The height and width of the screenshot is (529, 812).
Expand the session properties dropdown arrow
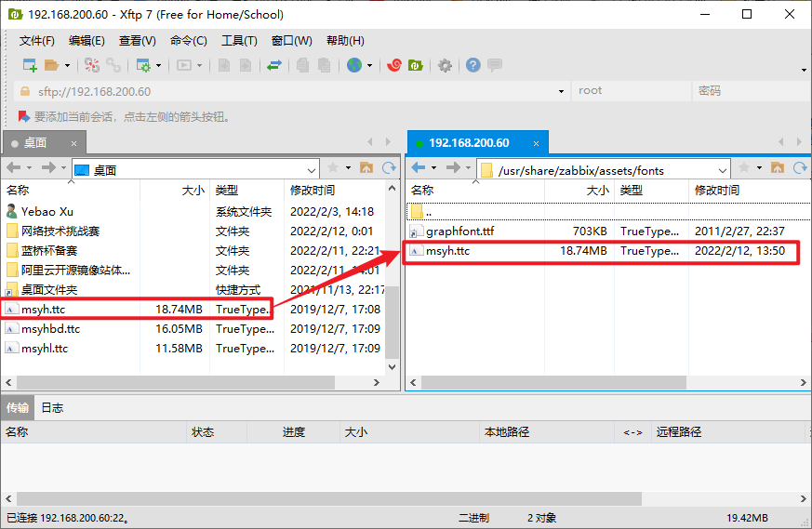158,66
